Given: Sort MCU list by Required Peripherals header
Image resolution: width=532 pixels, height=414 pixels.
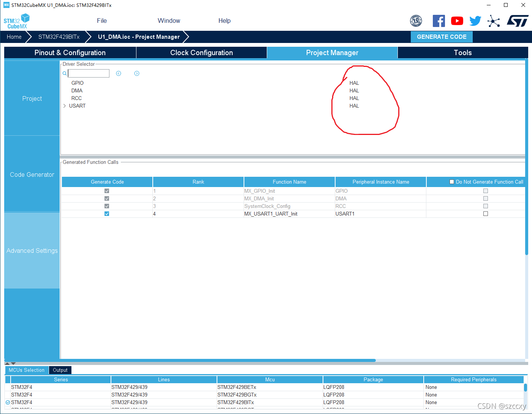Looking at the screenshot, I should point(473,379).
